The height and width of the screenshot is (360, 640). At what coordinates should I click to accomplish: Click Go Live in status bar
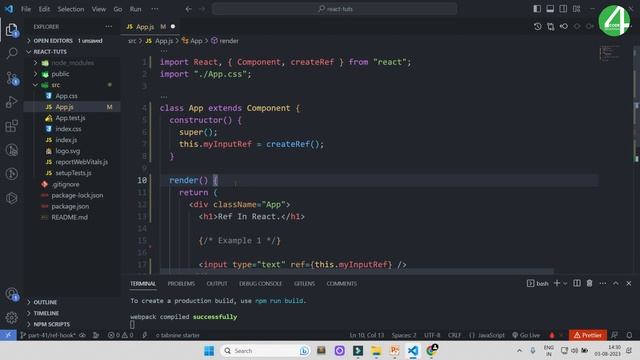[x=526, y=335]
